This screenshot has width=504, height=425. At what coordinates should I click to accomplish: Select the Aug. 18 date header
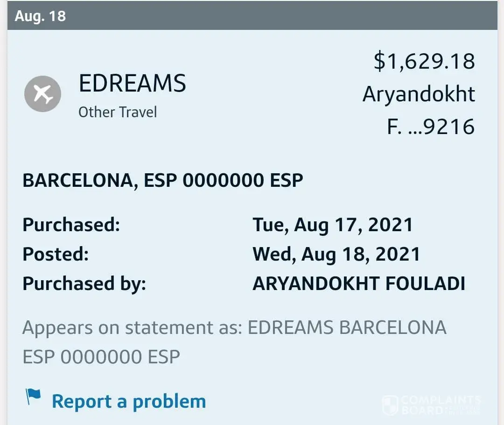click(40, 16)
